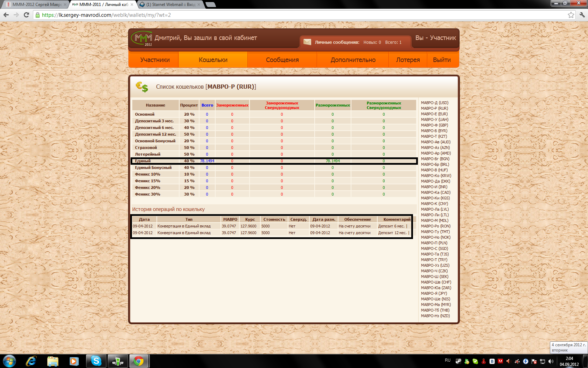
Task: Switch to Google Chrome in the taskbar
Action: click(139, 361)
